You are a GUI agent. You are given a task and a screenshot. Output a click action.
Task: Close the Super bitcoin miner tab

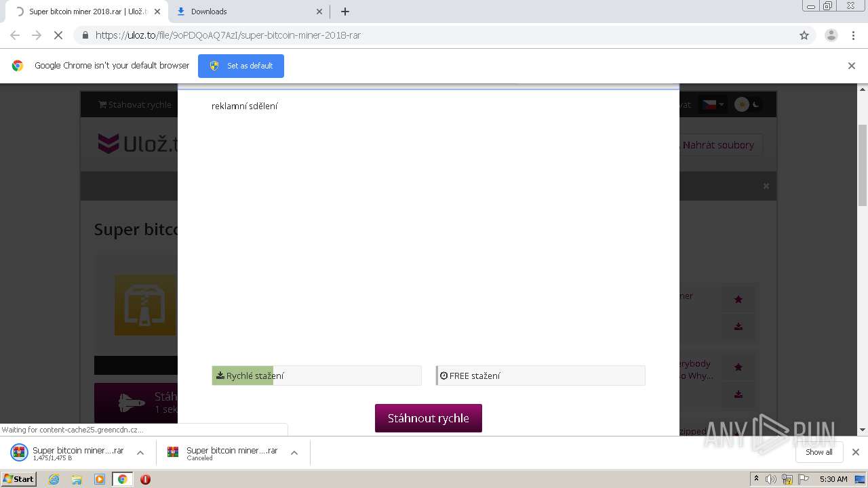tap(157, 12)
